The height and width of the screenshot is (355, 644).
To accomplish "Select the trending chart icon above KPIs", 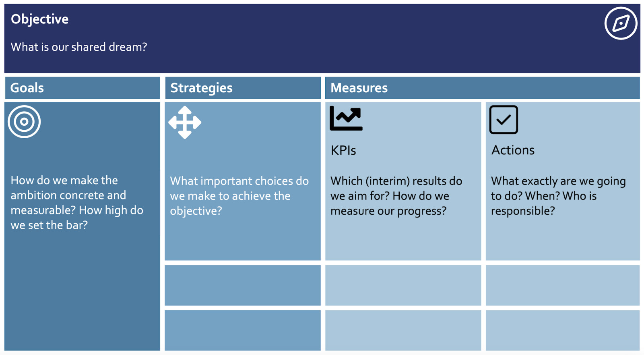I will click(x=346, y=118).
